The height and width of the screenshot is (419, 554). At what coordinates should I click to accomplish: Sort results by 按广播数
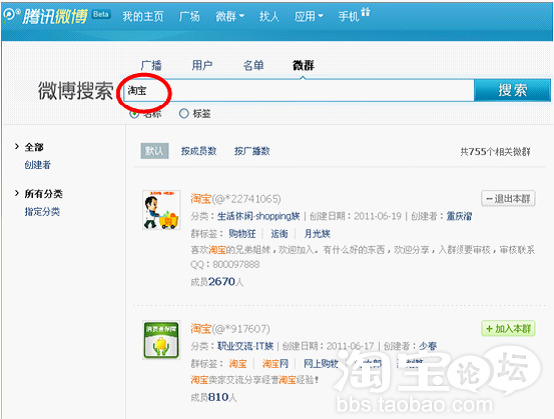point(252,151)
